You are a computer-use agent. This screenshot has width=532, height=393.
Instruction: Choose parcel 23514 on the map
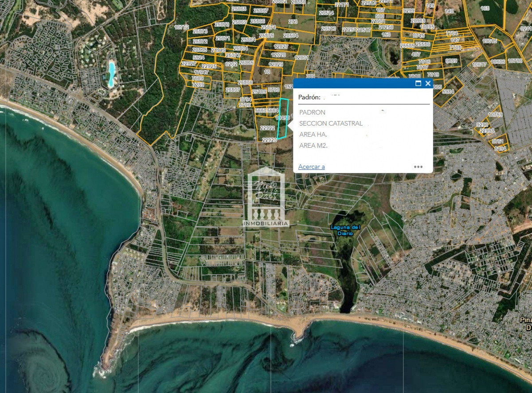click(x=326, y=13)
